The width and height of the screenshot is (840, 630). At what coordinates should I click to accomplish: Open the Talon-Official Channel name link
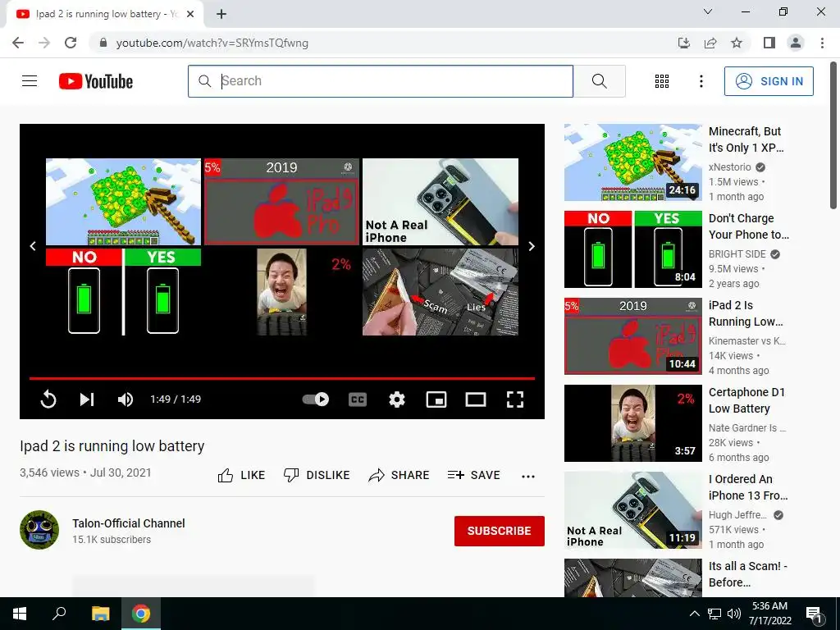point(129,523)
